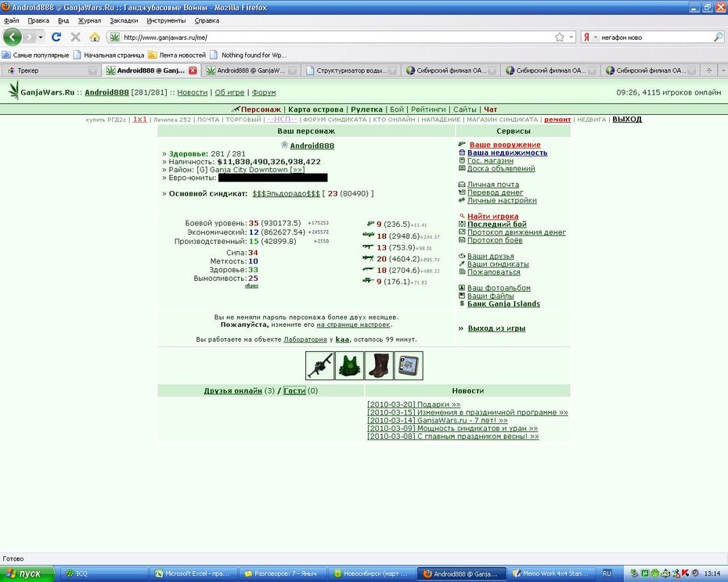Open the Рейтинги link

(428, 110)
